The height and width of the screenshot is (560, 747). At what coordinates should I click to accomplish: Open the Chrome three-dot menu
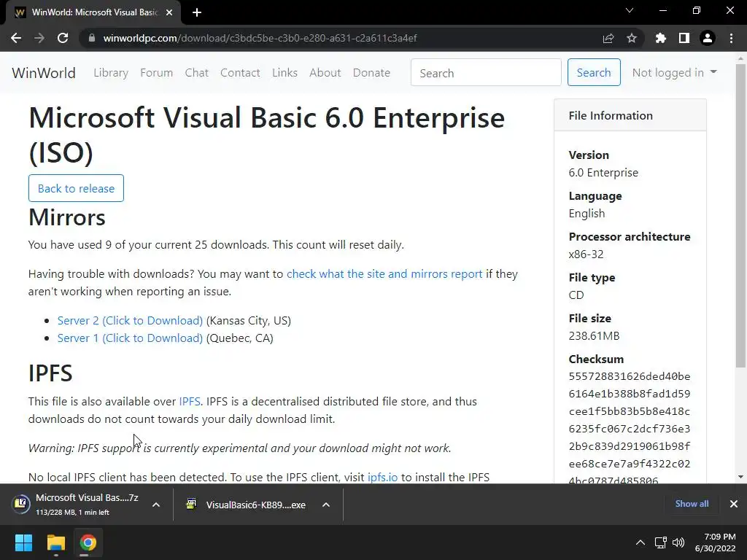pyautogui.click(x=731, y=38)
